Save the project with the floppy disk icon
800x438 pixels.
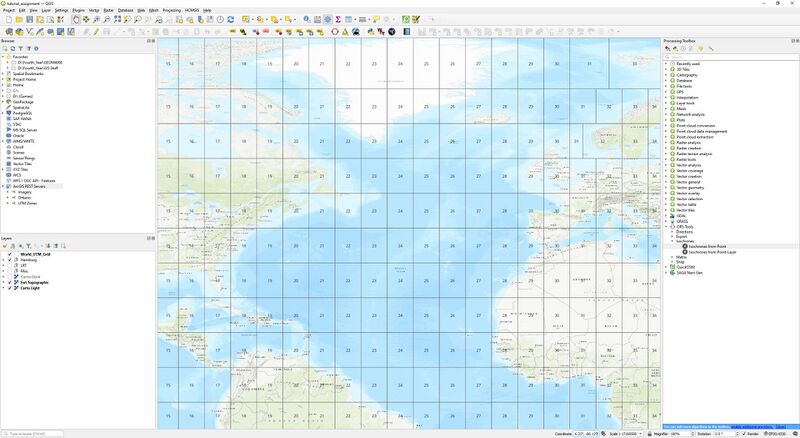point(30,19)
